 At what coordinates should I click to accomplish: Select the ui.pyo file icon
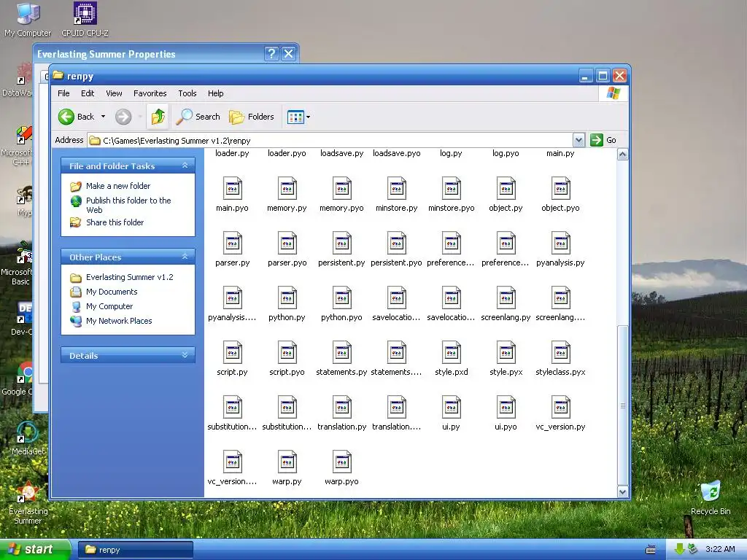pyautogui.click(x=506, y=407)
